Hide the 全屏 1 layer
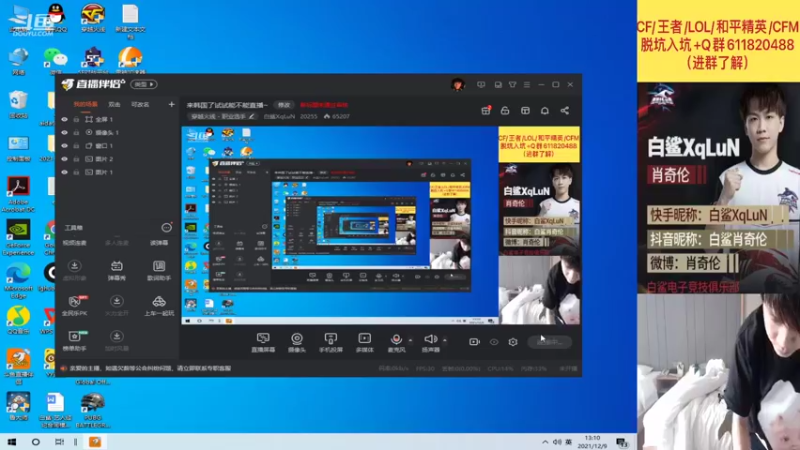 tap(64, 119)
